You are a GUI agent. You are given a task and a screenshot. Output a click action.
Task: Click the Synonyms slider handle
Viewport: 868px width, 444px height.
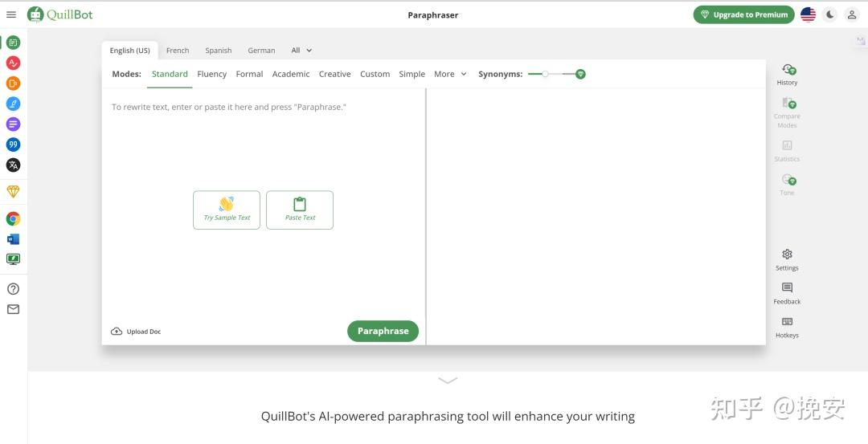545,74
